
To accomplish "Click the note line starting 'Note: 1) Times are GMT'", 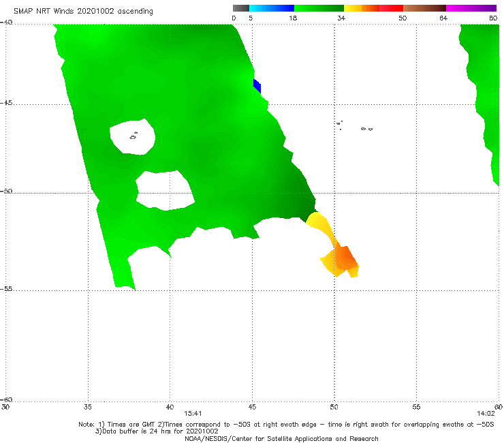I will pyautogui.click(x=286, y=425).
